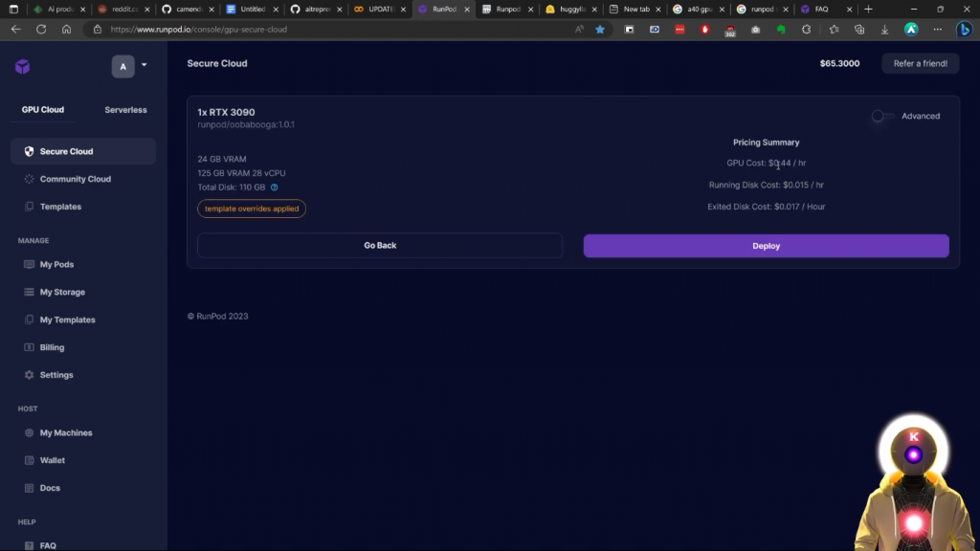Toggle the Advanced switch

point(882,116)
